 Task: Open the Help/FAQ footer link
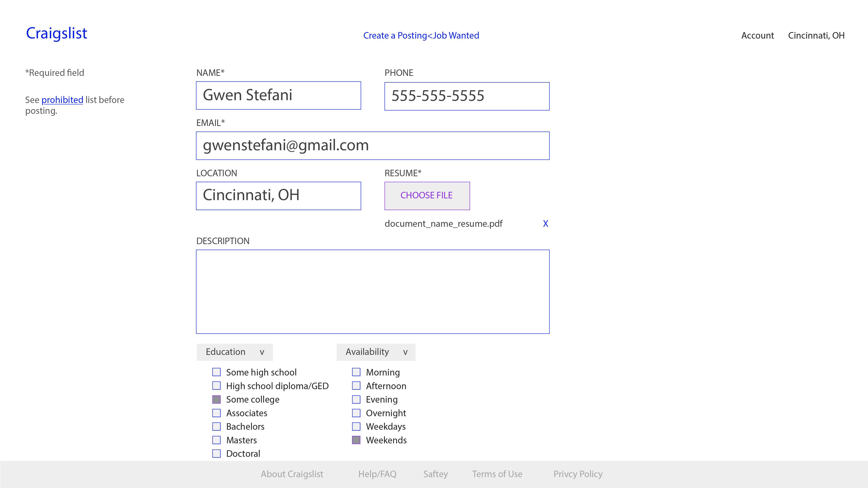pyautogui.click(x=377, y=474)
